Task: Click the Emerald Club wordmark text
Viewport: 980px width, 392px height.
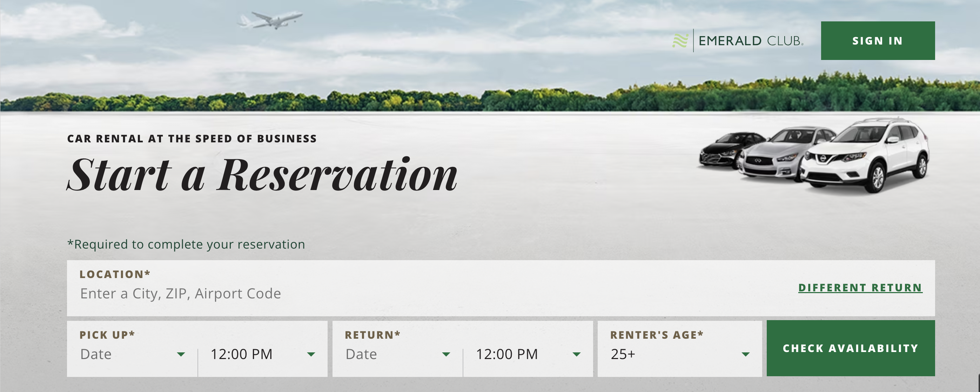Action: coord(751,41)
